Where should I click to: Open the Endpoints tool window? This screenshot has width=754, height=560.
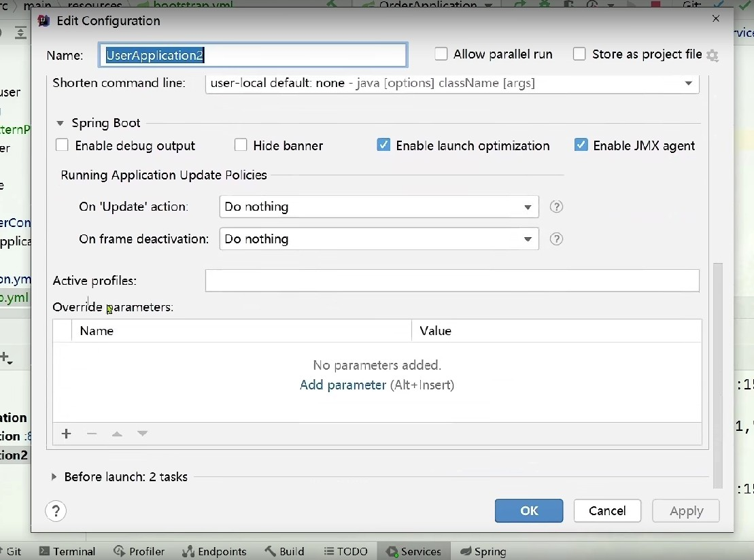click(x=214, y=551)
